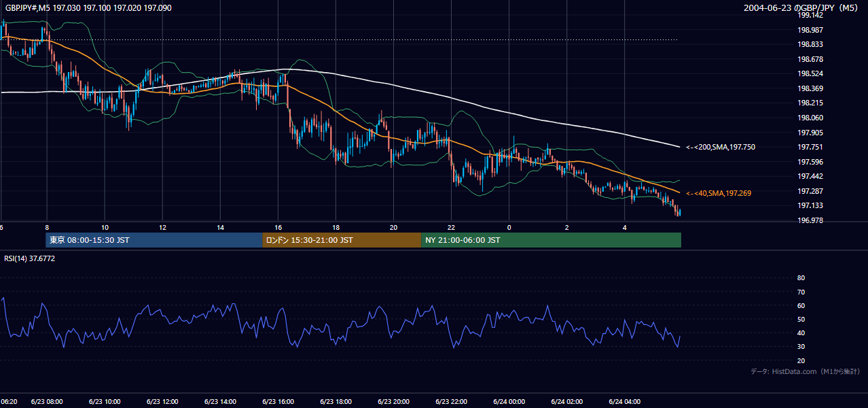
Task: Click the price axis value 197.596
Action: pos(811,162)
